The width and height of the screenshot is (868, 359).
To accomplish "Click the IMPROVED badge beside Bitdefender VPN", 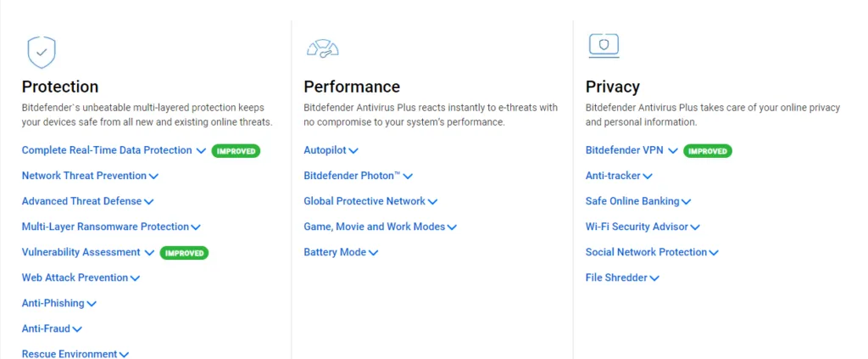I will click(x=707, y=151).
